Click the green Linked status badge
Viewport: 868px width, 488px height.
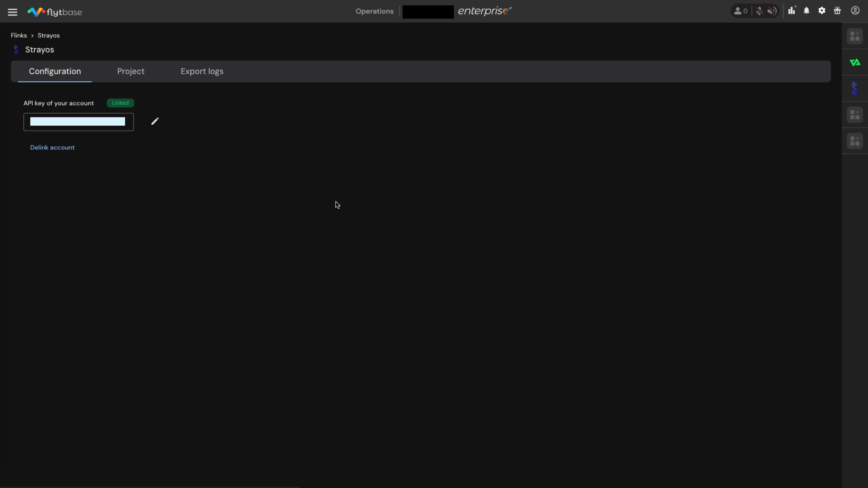tap(120, 103)
